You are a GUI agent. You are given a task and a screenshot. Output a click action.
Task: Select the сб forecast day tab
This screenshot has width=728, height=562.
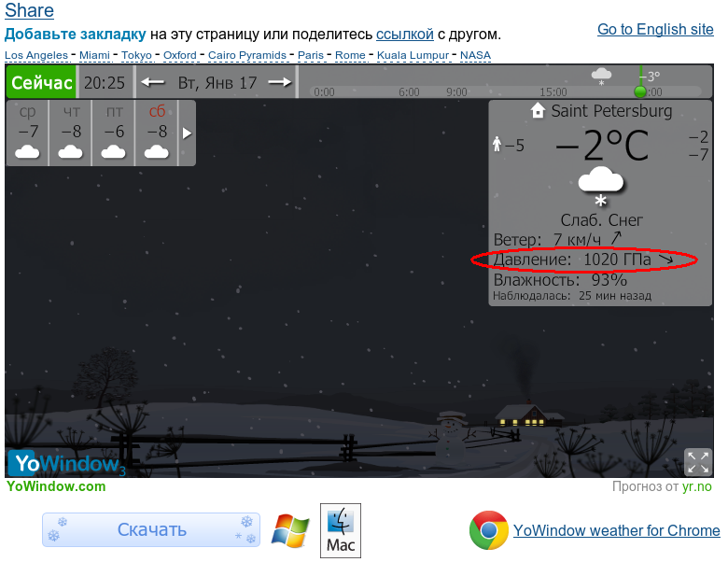click(157, 133)
